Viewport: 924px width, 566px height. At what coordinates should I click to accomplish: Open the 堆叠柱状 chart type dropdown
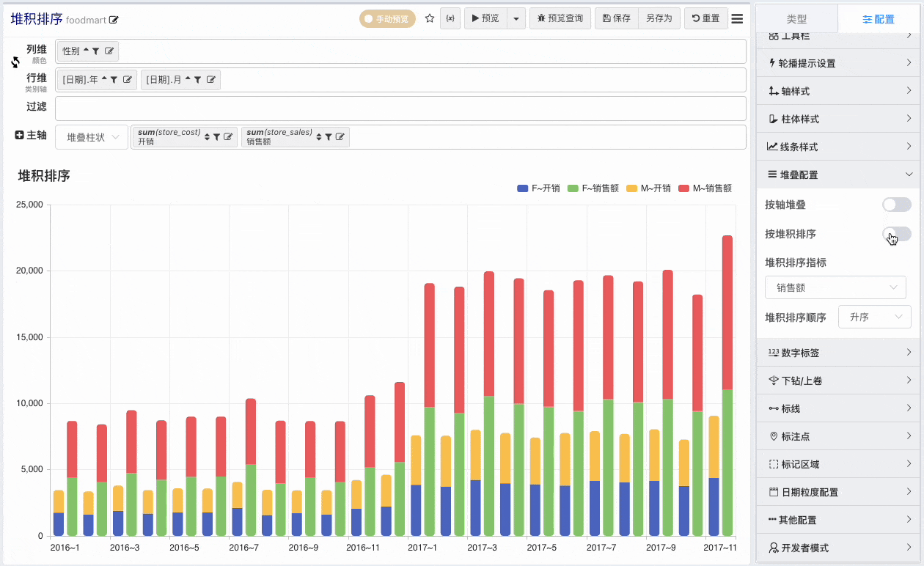coord(92,137)
